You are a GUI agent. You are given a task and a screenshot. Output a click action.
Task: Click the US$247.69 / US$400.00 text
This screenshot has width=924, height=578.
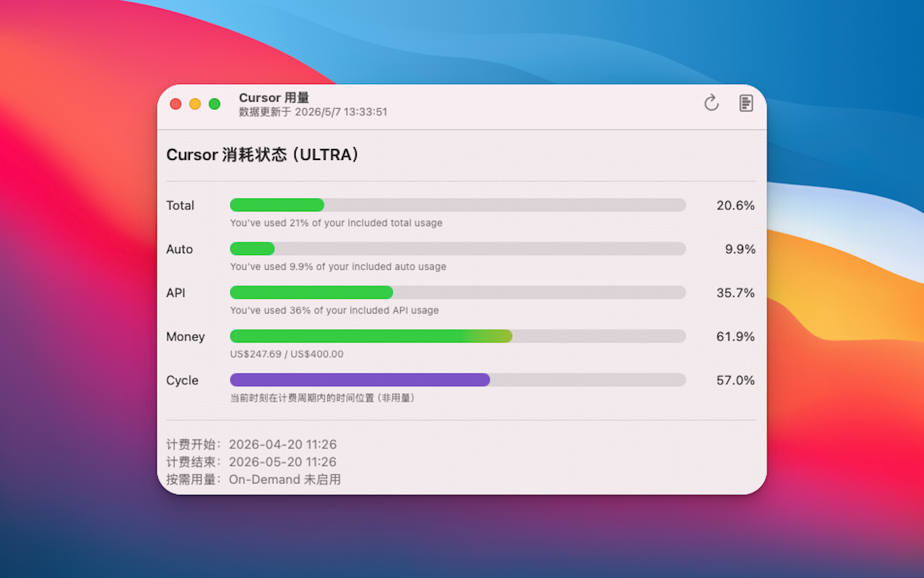[287, 354]
